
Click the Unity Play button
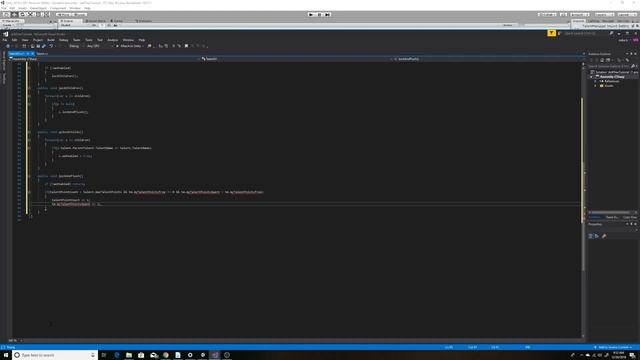click(x=311, y=14)
